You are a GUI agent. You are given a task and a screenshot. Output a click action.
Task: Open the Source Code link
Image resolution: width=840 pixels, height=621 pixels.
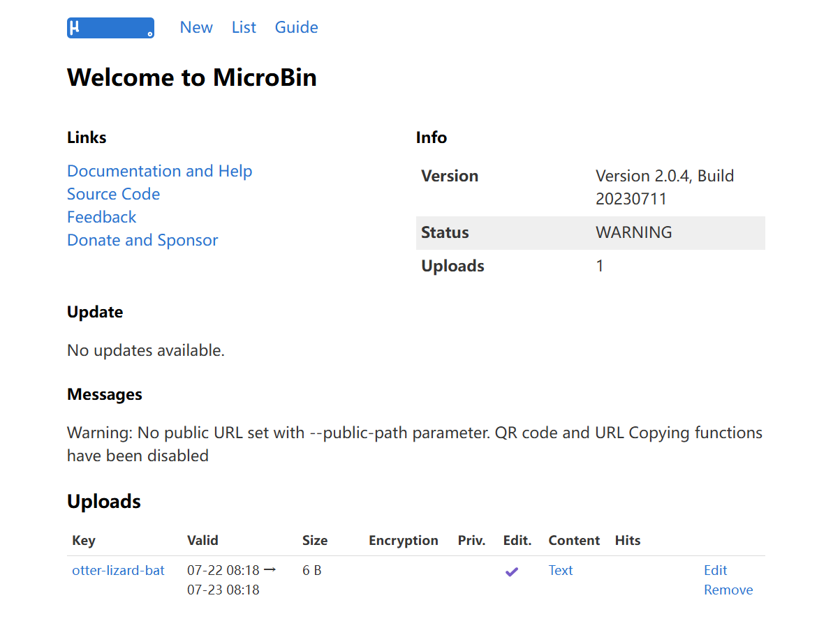tap(113, 194)
